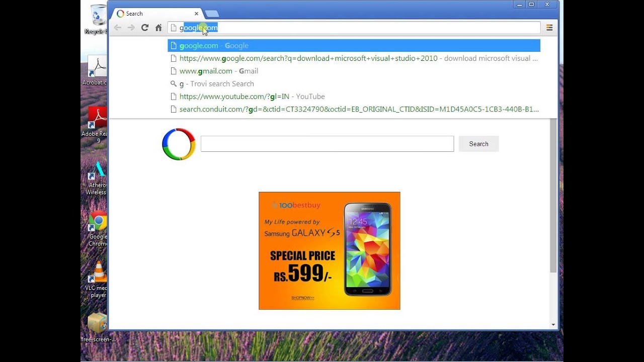The image size is (644, 362).
Task: Choose search.conduit.com suggestion
Action: click(x=354, y=109)
